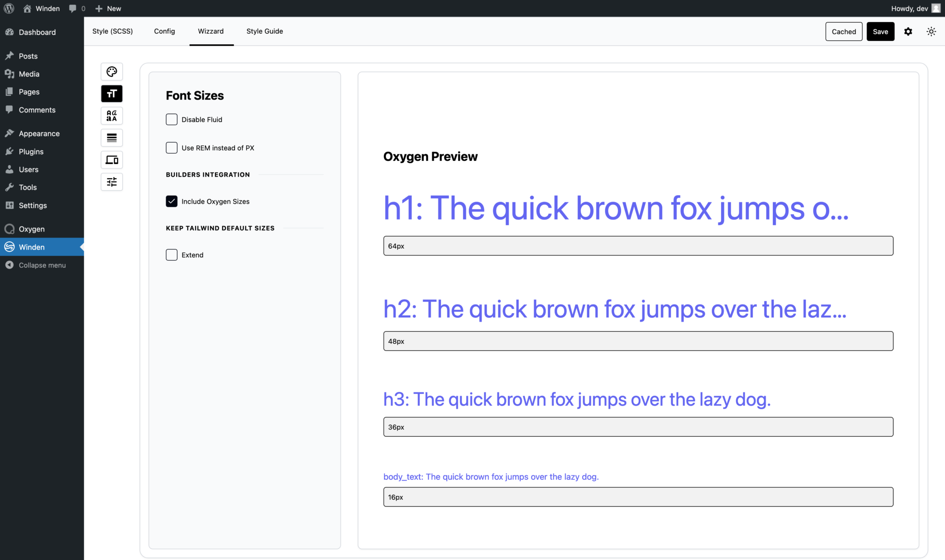Open the New menu in admin bar
This screenshot has height=560, width=945.
coord(108,8)
